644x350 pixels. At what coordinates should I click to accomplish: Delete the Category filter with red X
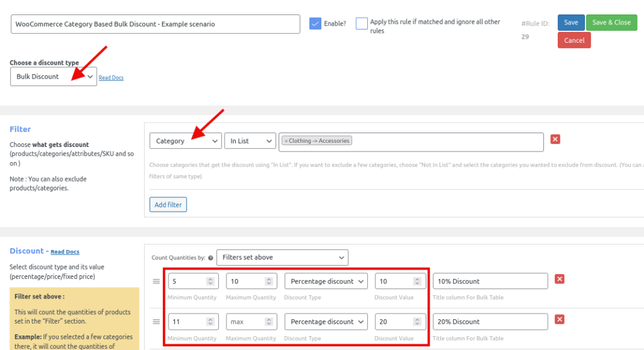[555, 139]
